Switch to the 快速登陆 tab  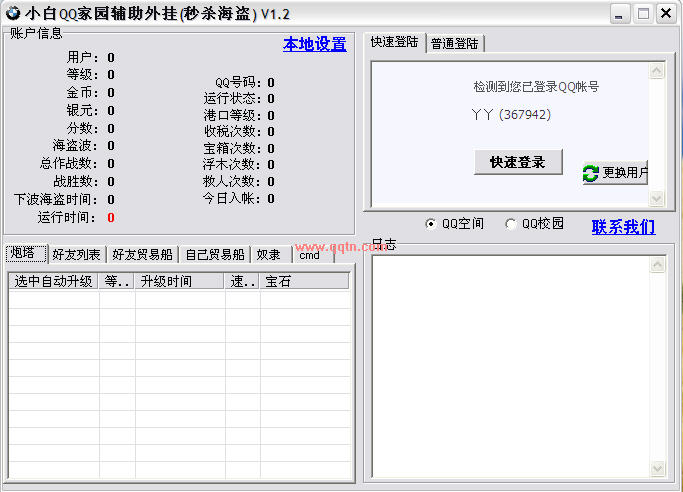pos(395,42)
